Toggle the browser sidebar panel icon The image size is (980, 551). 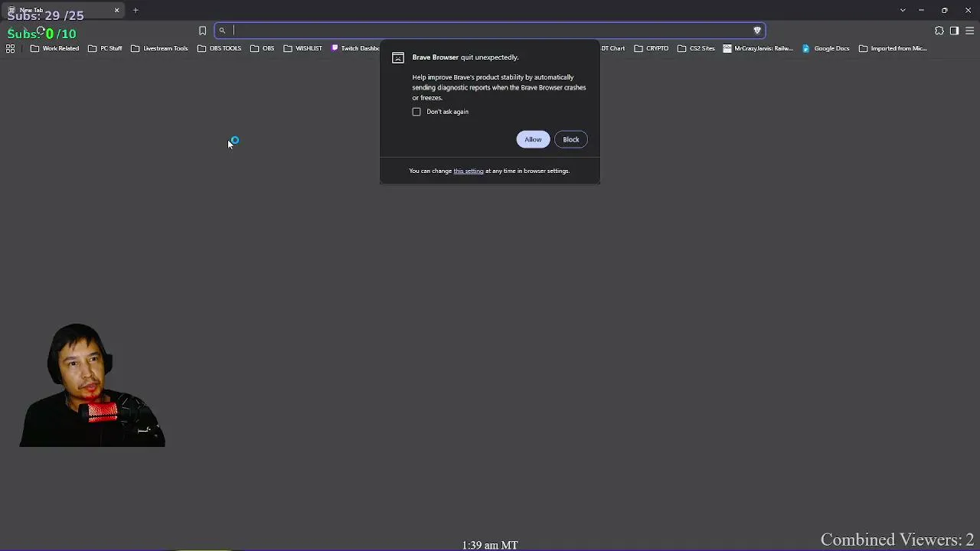click(x=954, y=31)
